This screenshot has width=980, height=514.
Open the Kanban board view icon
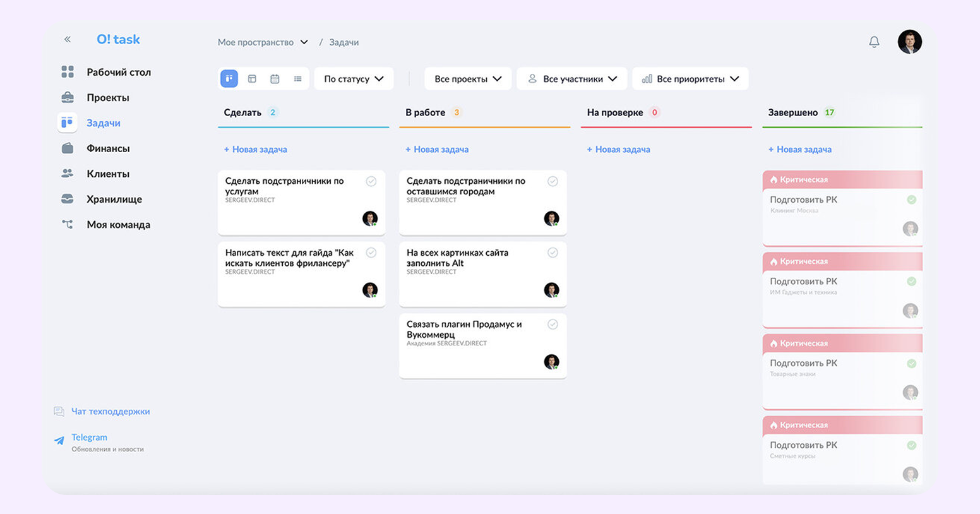pyautogui.click(x=229, y=78)
